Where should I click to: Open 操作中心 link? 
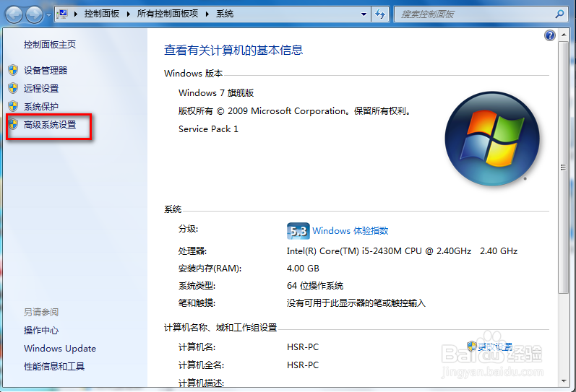41,331
